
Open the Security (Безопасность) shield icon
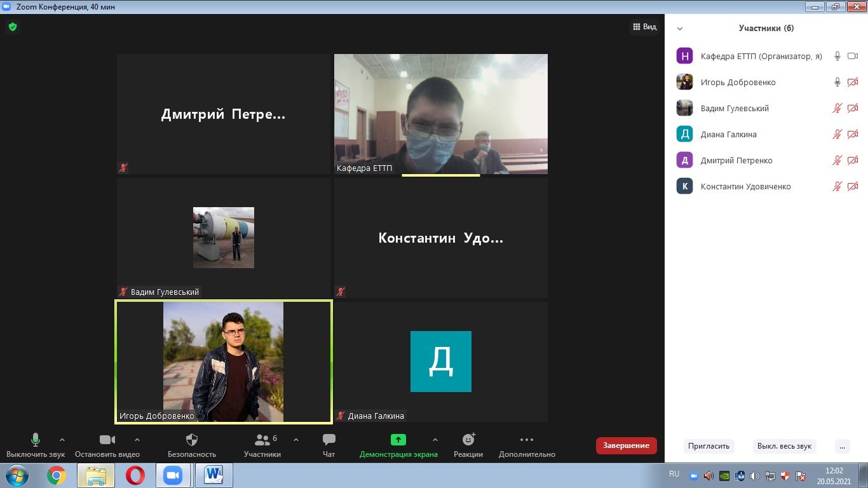191,440
